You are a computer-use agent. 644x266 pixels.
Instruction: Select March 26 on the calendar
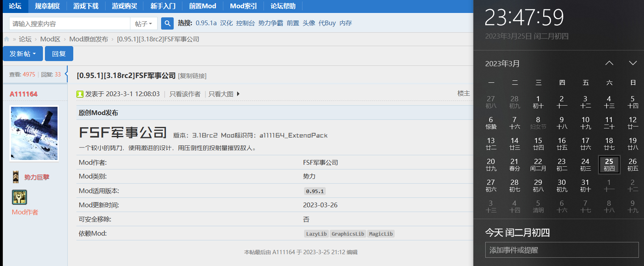633,164
